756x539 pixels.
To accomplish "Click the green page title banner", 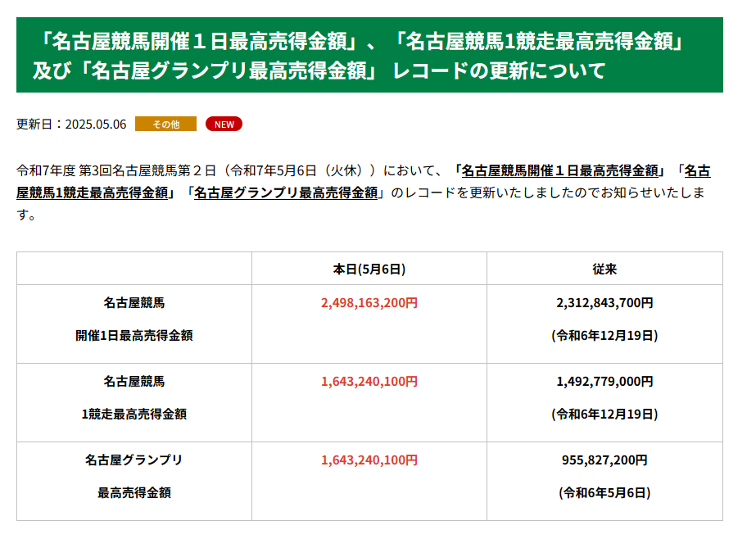I will (x=369, y=55).
